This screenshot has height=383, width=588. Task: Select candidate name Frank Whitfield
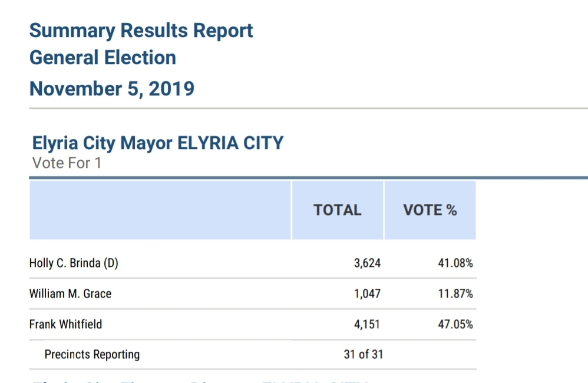[65, 324]
